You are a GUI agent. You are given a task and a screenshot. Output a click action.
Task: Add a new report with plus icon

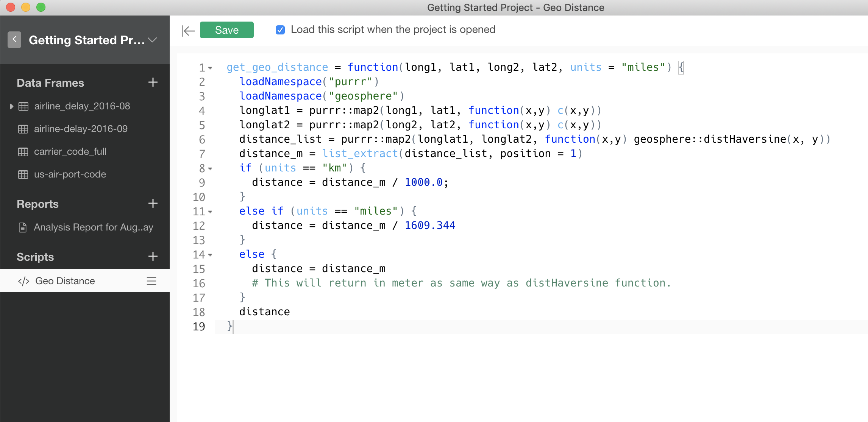pyautogui.click(x=153, y=204)
